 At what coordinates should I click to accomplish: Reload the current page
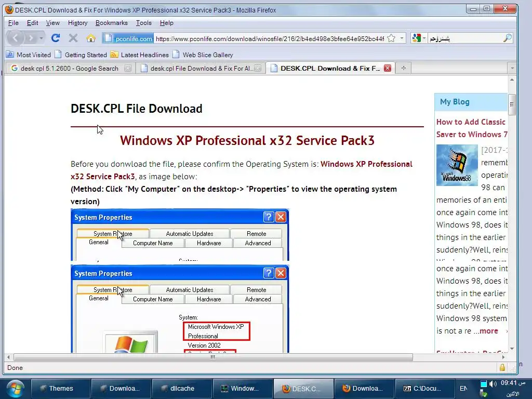tap(56, 38)
